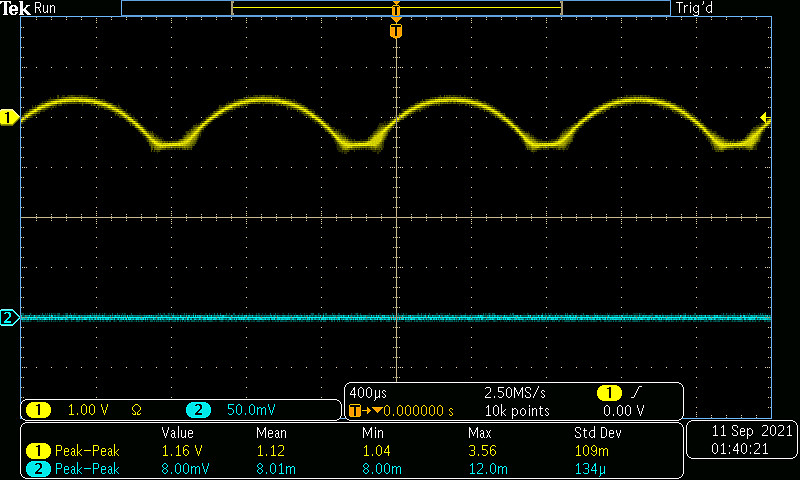Click the yellow channel 1 Peak-Peak label
800x480 pixels.
pos(87,451)
